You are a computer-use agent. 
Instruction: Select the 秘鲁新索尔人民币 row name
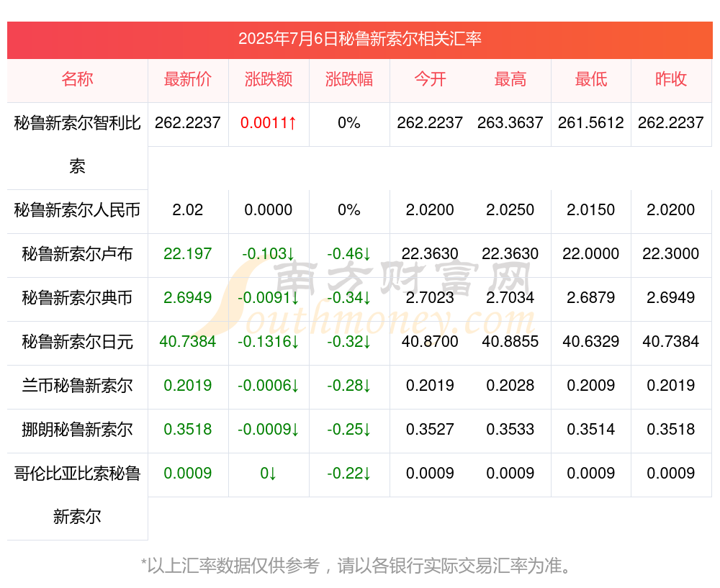(77, 210)
